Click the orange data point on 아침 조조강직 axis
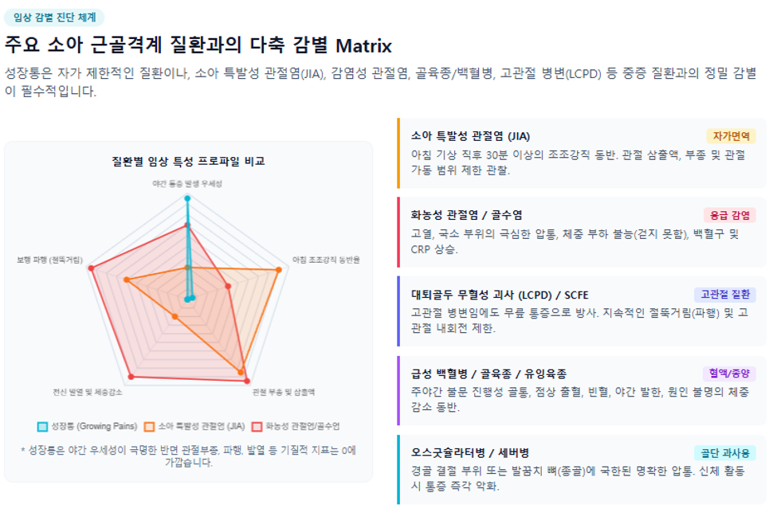Viewport: 777px width, 532px height. [278, 270]
